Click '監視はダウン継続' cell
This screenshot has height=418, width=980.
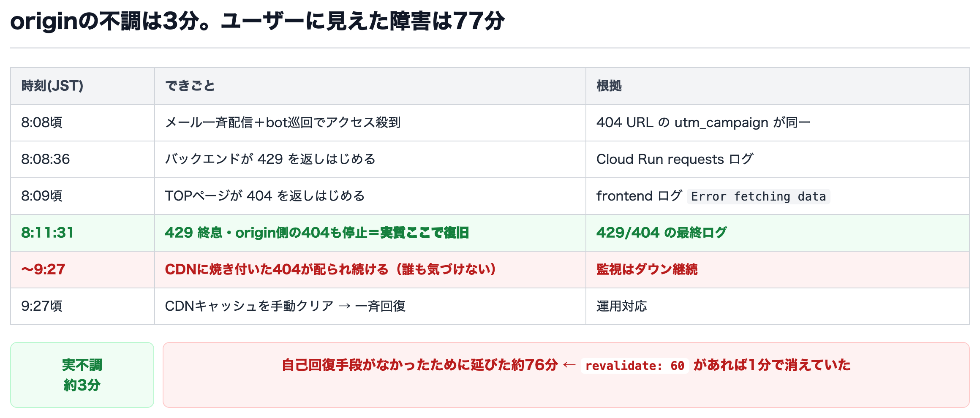[777, 270]
